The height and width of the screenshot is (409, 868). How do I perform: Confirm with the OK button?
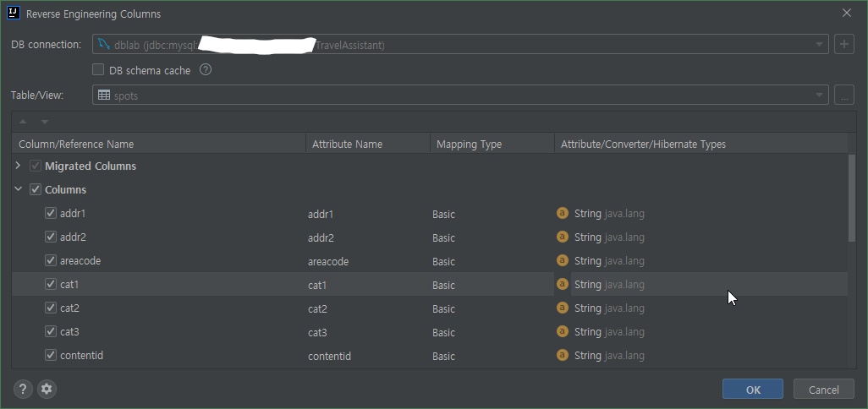[753, 390]
